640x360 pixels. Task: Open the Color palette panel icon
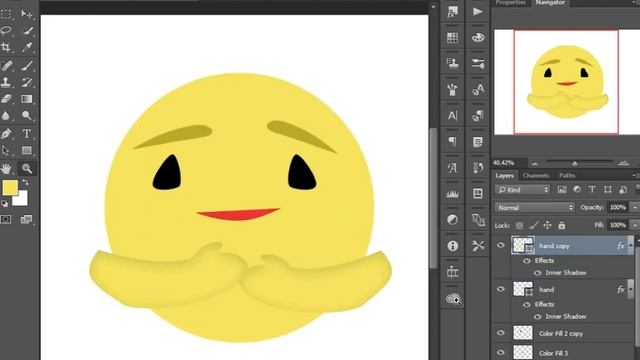click(478, 38)
